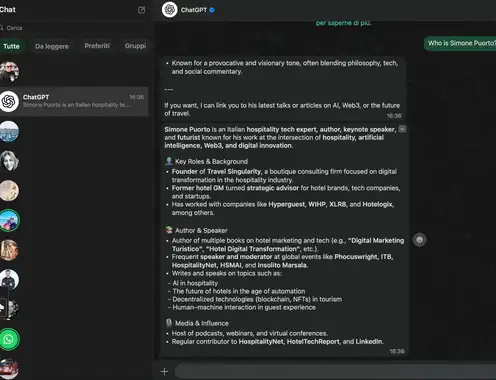Click the 'per saperne di più' link

tap(343, 23)
